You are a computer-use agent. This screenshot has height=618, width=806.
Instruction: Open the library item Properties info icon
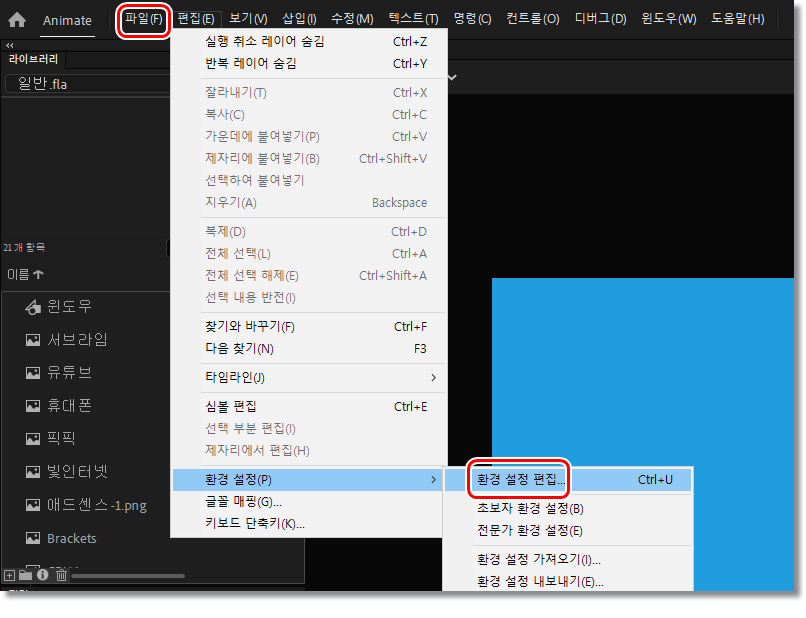coord(43,575)
